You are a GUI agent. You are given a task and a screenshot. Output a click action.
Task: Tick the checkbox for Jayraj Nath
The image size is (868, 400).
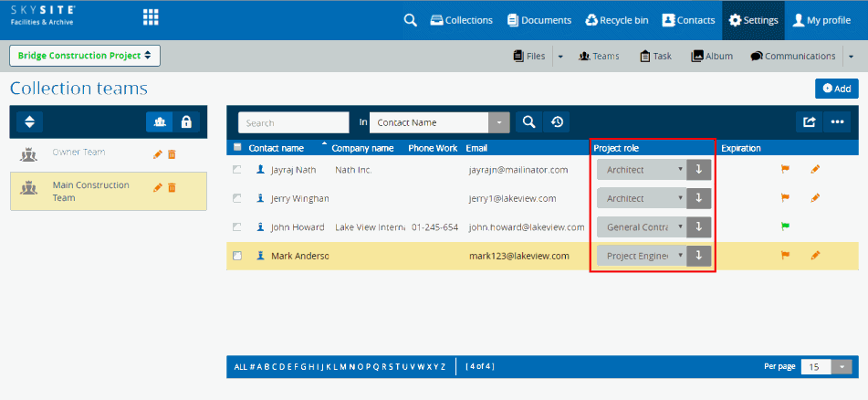(237, 169)
